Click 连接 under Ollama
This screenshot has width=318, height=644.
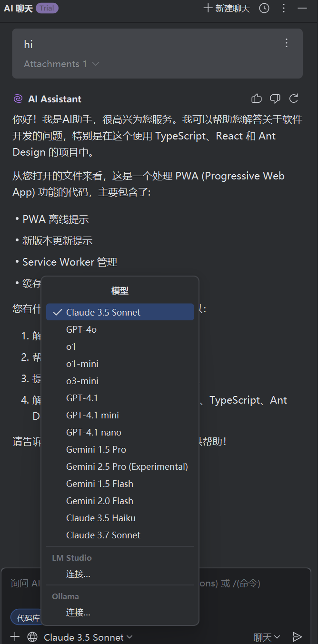click(78, 613)
